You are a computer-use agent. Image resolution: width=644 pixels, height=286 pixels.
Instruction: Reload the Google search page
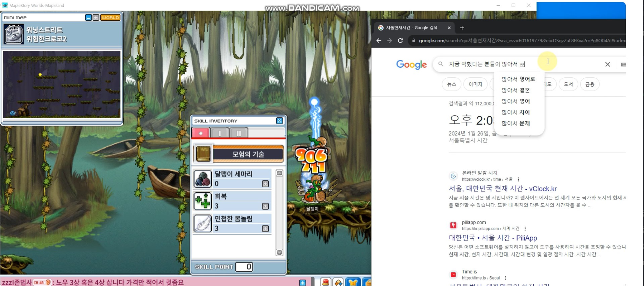400,41
